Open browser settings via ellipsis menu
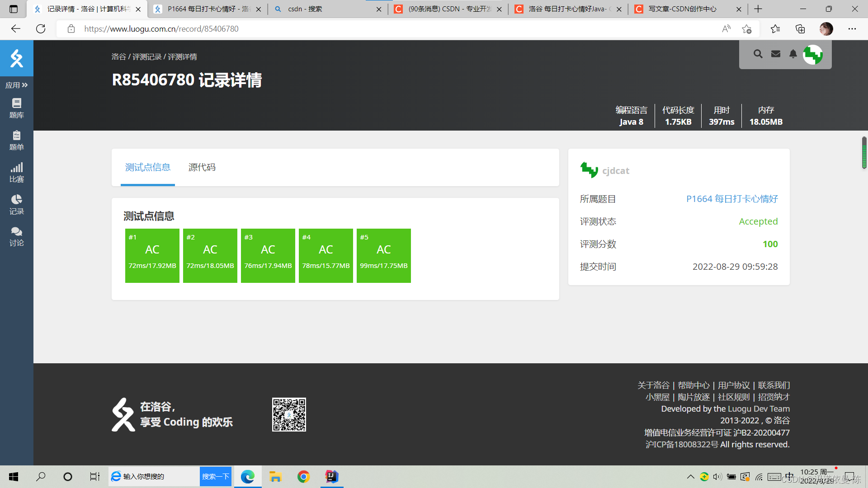The image size is (868, 488). (x=852, y=28)
